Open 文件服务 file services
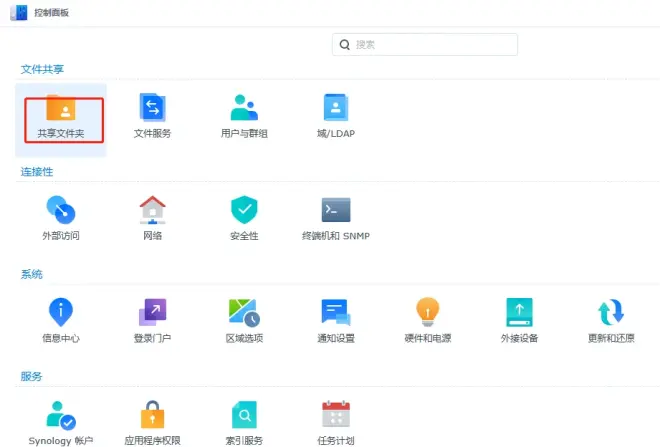Screen dimensions: 660x447 (x=152, y=108)
